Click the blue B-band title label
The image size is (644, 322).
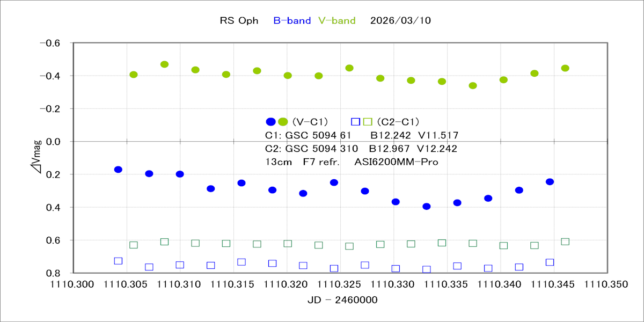[292, 21]
